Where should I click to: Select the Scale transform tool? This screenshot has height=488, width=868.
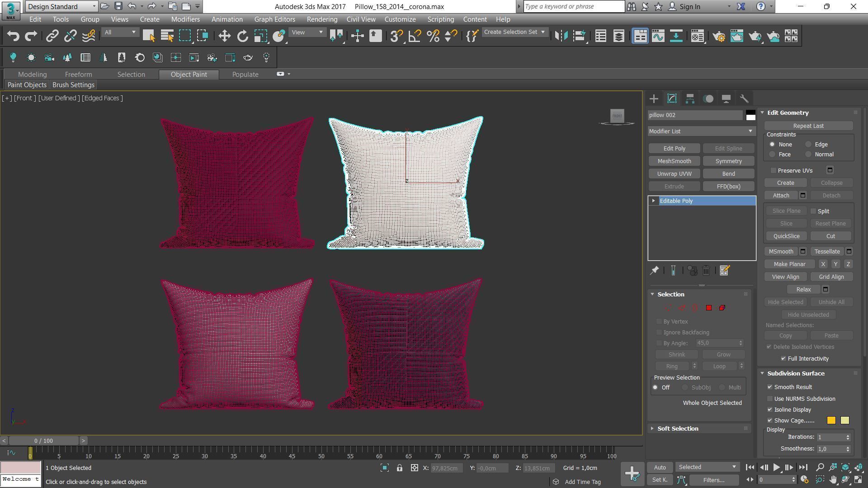point(261,36)
